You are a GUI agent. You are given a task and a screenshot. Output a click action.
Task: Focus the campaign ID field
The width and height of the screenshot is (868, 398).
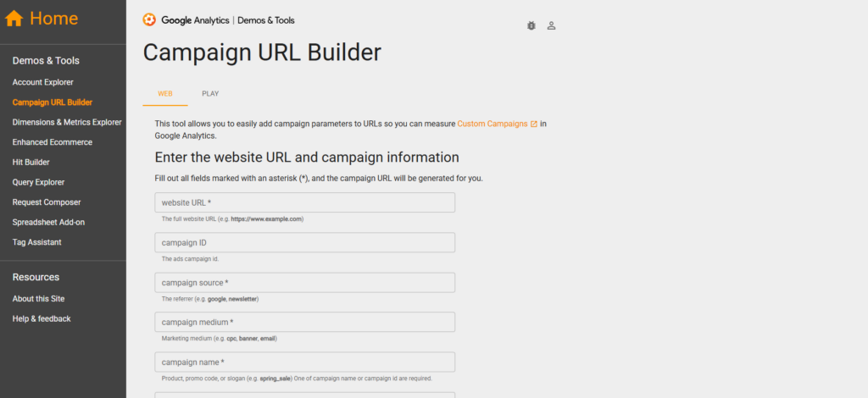[305, 243]
